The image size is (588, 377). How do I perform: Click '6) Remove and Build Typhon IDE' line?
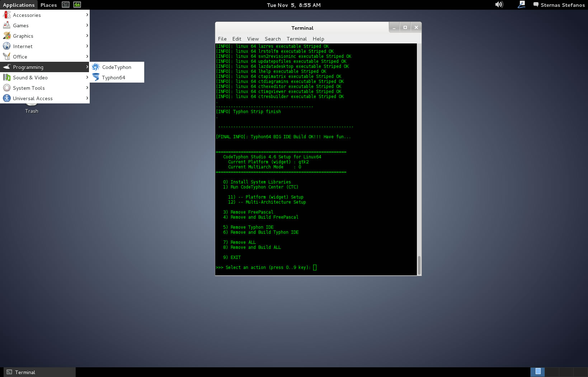261,232
